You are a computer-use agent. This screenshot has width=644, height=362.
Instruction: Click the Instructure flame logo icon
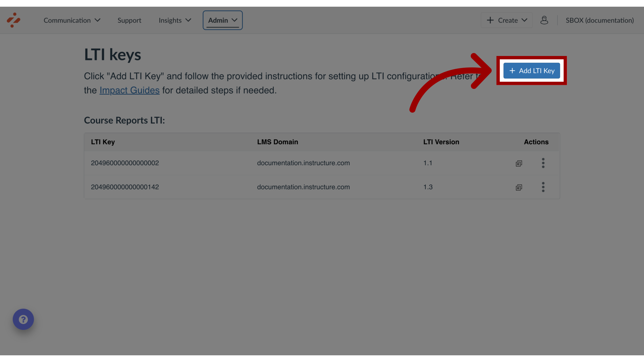pos(13,20)
